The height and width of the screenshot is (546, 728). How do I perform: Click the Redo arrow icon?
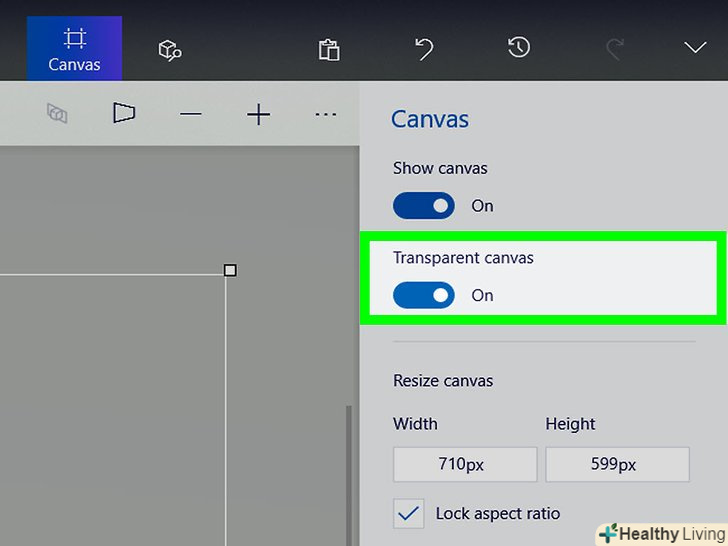point(615,48)
